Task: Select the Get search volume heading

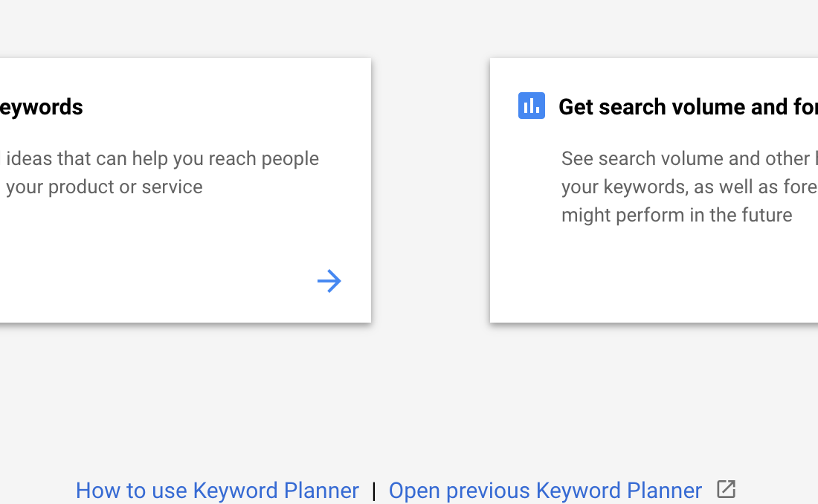Action: click(x=688, y=107)
